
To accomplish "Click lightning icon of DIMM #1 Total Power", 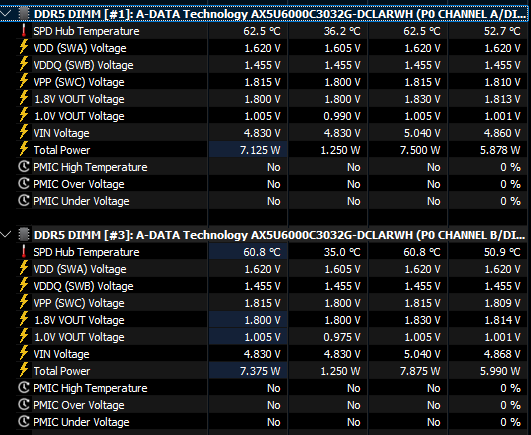I will tap(24, 149).
